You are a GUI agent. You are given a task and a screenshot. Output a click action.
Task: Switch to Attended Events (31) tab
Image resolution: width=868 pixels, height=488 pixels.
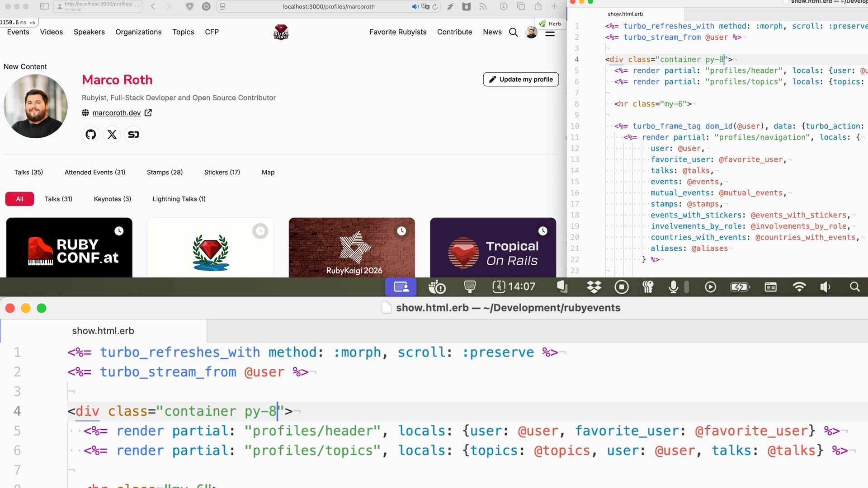[x=95, y=172]
